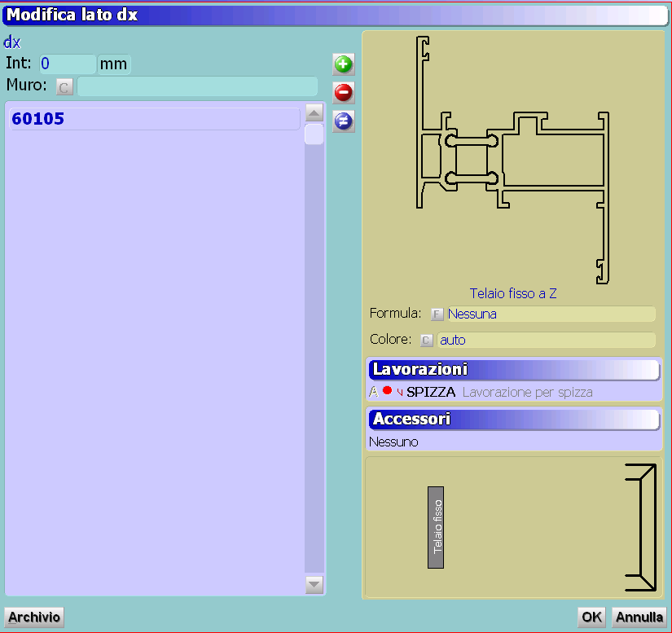Click the frame side diagram
Viewport: 672px width, 633px height.
coord(641,528)
